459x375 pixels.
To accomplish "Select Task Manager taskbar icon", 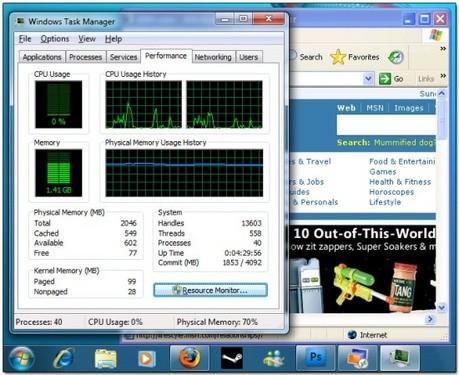I will tap(400, 358).
